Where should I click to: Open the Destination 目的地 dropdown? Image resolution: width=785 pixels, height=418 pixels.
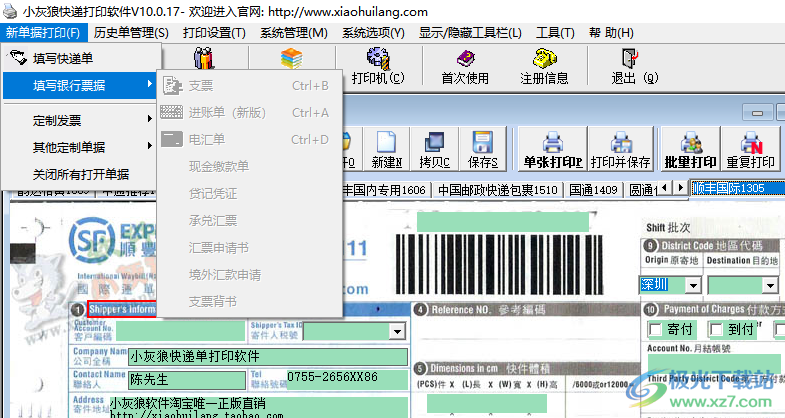point(770,285)
